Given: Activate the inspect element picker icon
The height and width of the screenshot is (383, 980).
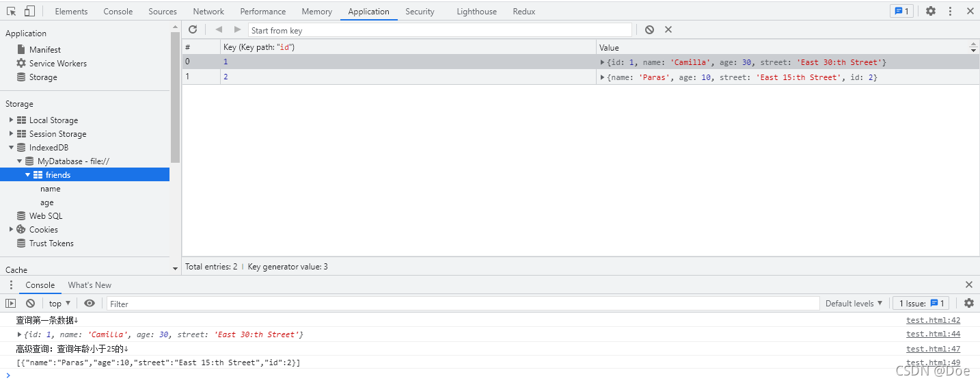Looking at the screenshot, I should pyautogui.click(x=12, y=11).
